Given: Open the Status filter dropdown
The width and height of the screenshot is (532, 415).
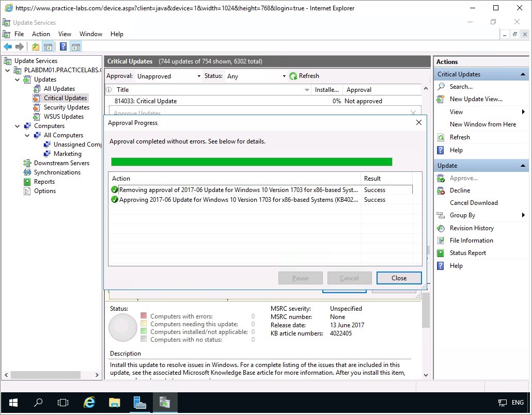Looking at the screenshot, I should [256, 76].
